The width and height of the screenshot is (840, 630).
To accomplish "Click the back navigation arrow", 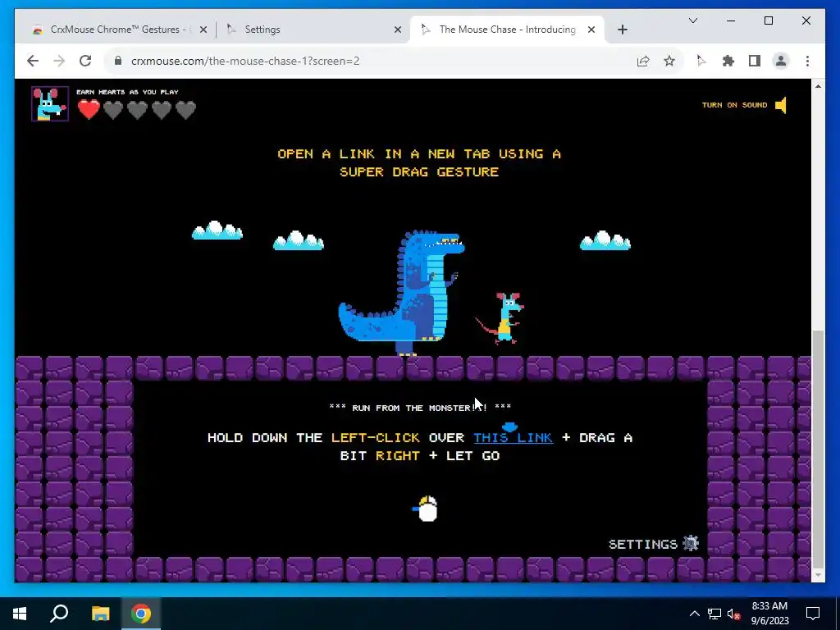I will 33,61.
